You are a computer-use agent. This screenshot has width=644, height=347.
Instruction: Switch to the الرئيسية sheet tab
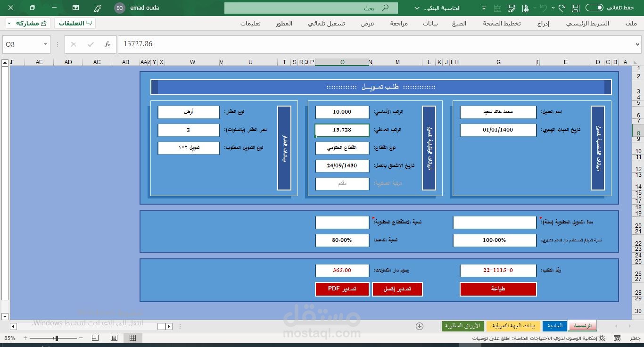583,326
